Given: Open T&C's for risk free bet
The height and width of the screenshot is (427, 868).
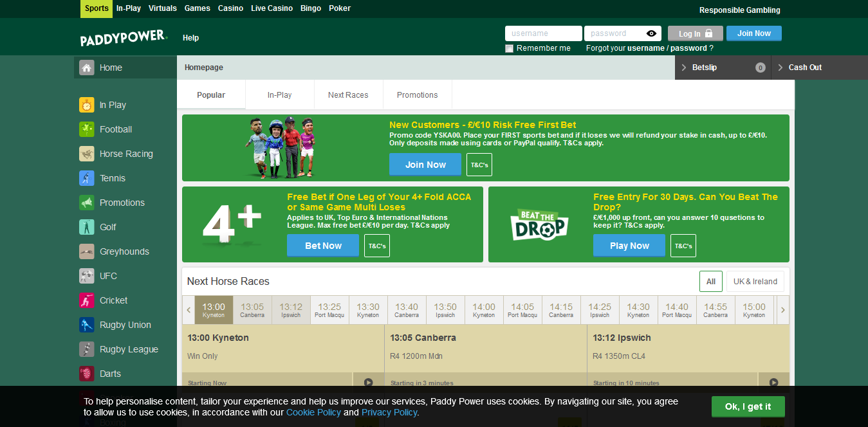Looking at the screenshot, I should pos(479,165).
